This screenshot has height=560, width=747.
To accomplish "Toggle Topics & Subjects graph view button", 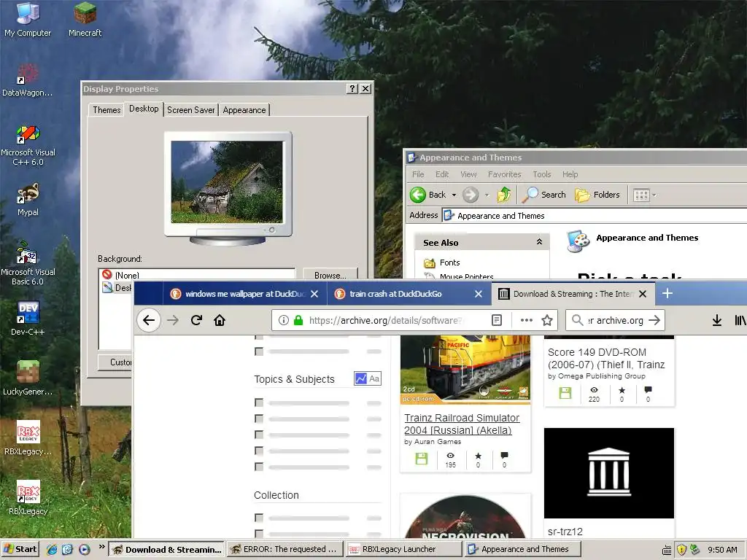I will (x=360, y=378).
